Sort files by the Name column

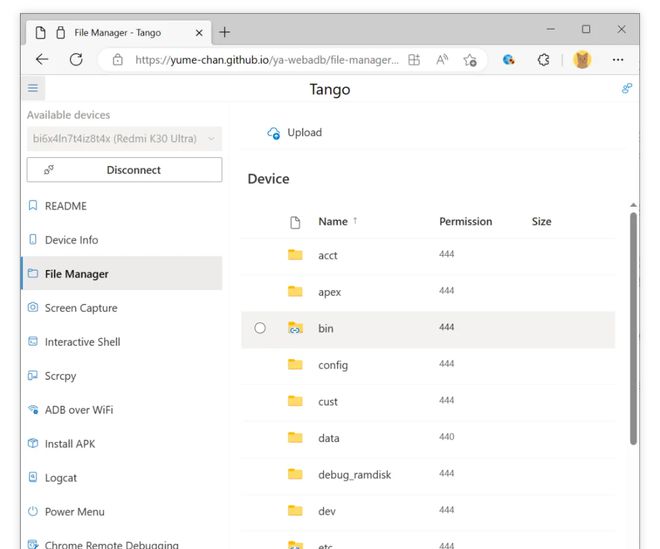click(333, 221)
